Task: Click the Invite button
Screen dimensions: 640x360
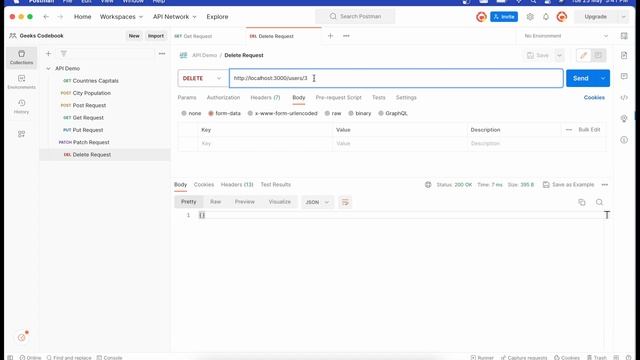Action: pos(504,17)
